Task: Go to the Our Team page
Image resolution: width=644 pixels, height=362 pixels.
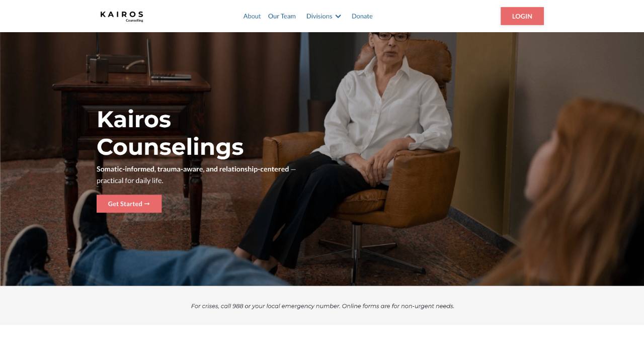Action: (x=282, y=16)
